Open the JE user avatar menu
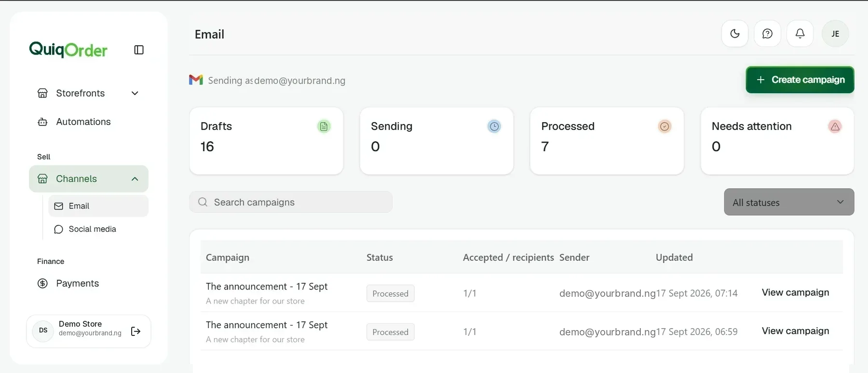The width and height of the screenshot is (868, 373). (x=835, y=34)
